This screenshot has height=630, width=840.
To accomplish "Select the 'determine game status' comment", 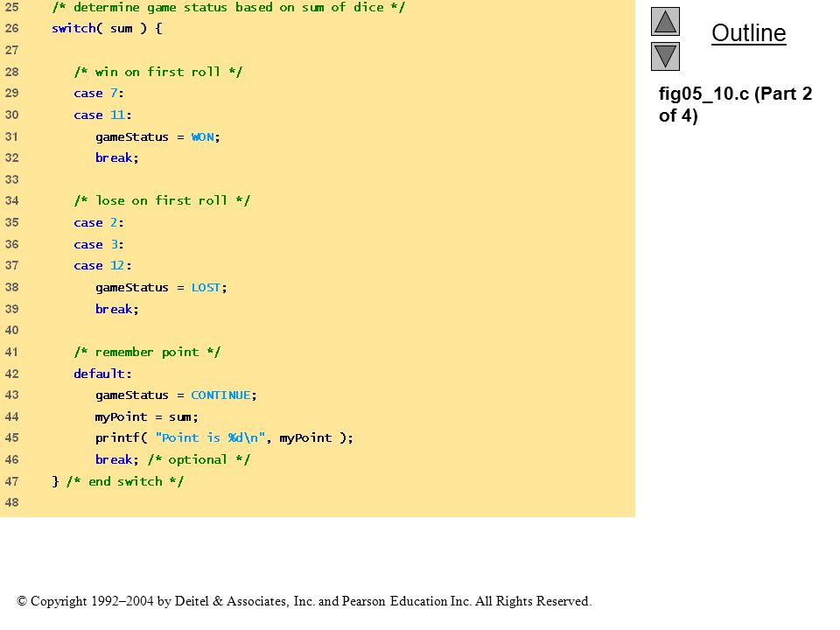I will click(228, 8).
